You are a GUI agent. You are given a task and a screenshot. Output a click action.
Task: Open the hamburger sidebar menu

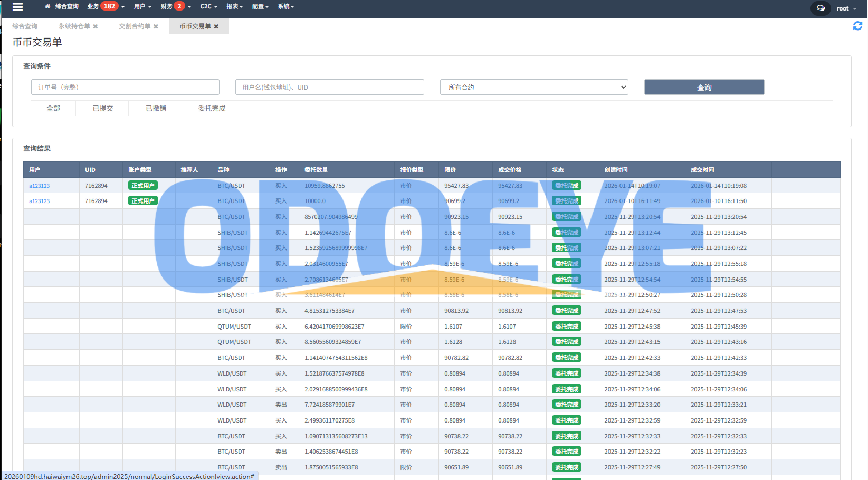coord(17,7)
